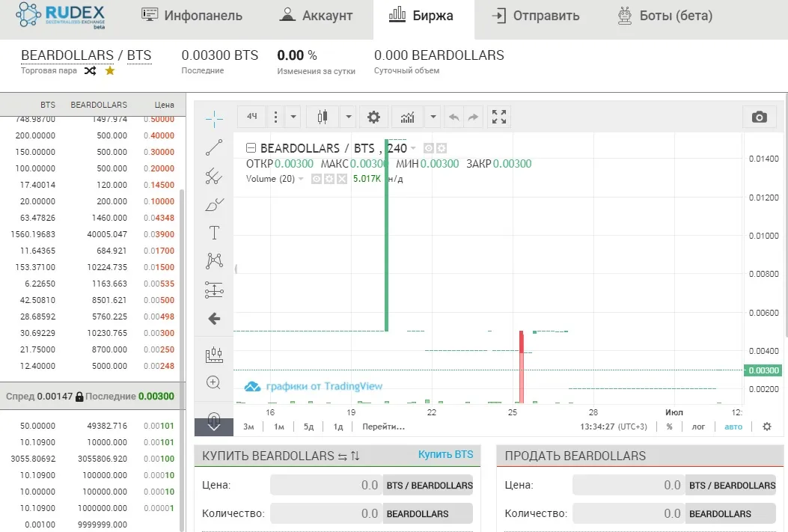Flip buy panel position with up-down arrows
Screen dimensions: 788x532
tap(355, 456)
